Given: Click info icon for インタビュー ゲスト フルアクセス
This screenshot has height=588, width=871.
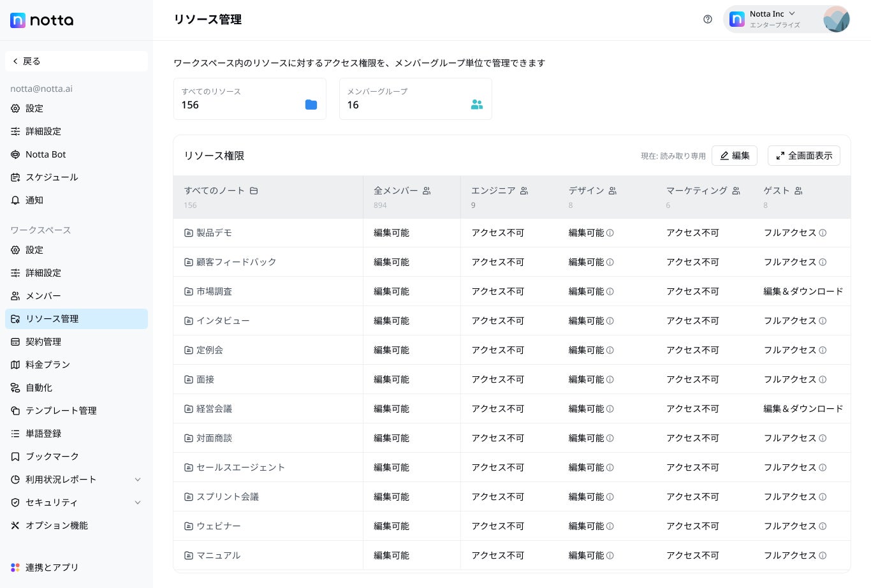Looking at the screenshot, I should [x=823, y=321].
